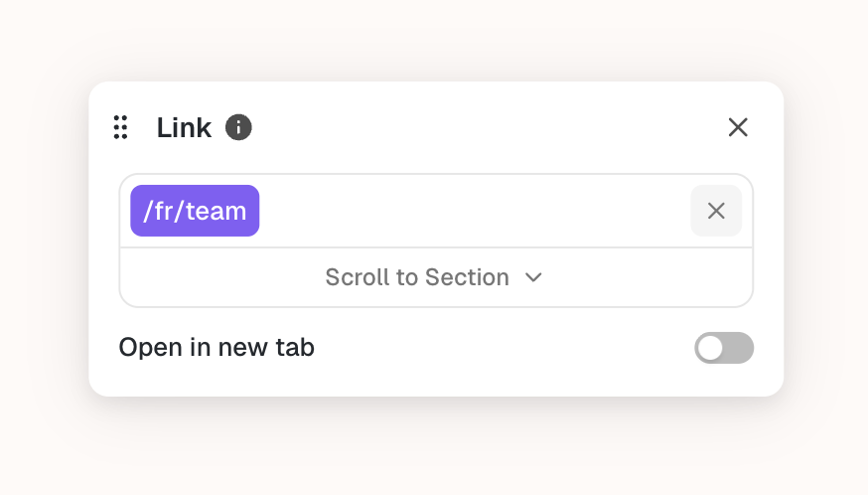Screen dimensions: 868x495
Task: Click the Link panel title text
Action: [x=184, y=127]
